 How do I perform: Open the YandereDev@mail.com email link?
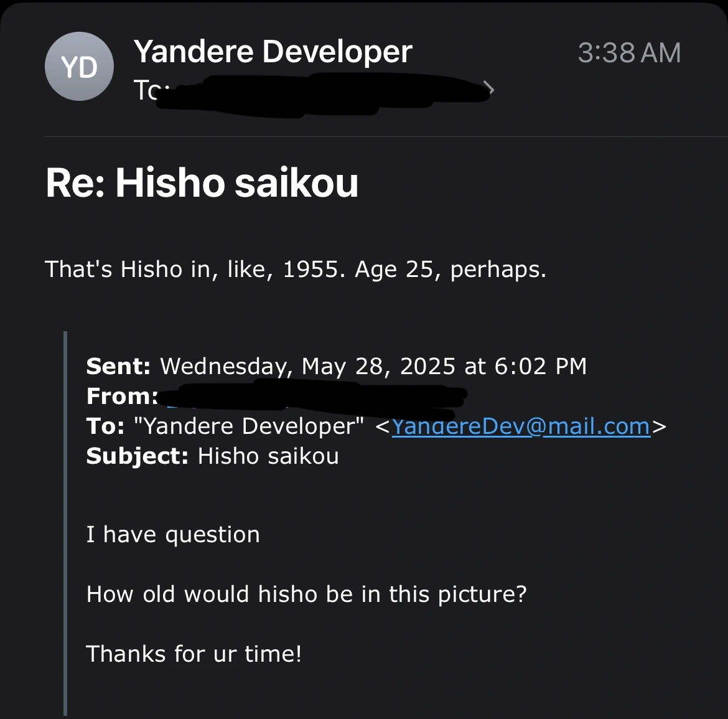coord(521,426)
